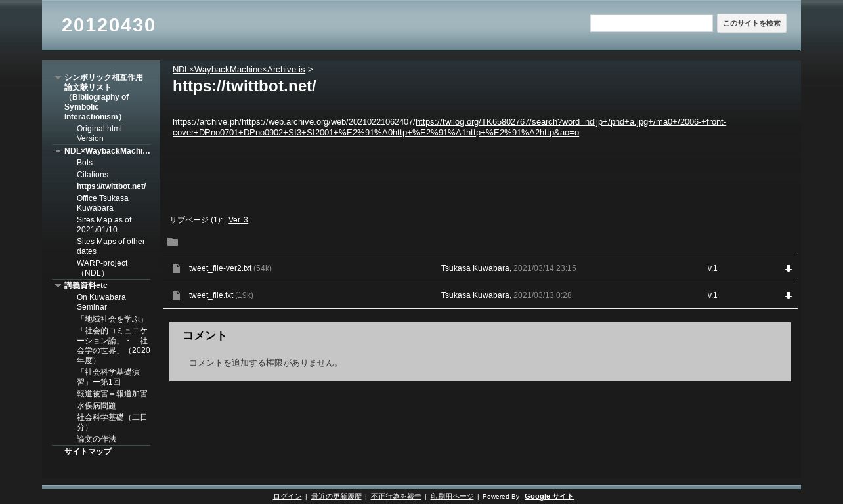Open 「地域社会を学ぶ」 sidebar page
Screen dimensions: 843x504
111,319
